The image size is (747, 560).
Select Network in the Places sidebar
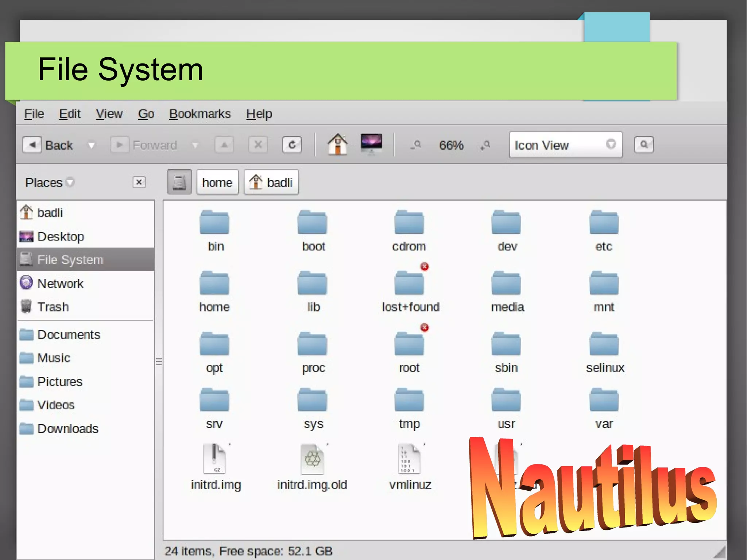point(86,283)
